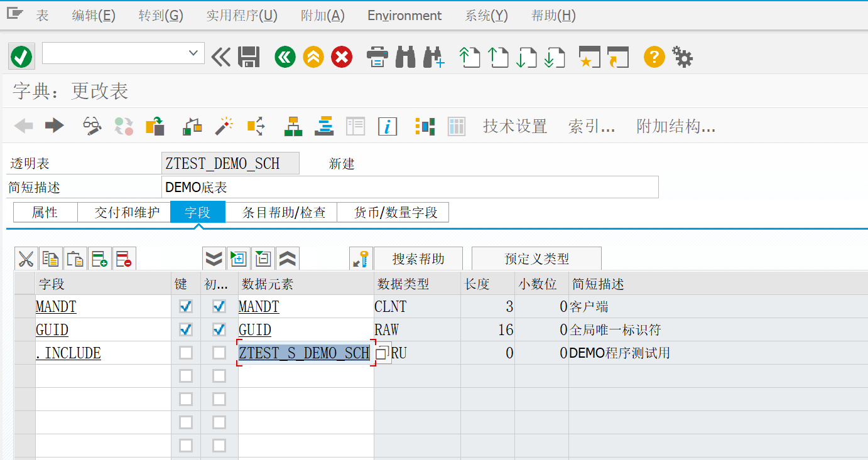Viewport: 868px width, 460px height.
Task: Switch to the 条目帮助/检查 tab
Action: (281, 212)
